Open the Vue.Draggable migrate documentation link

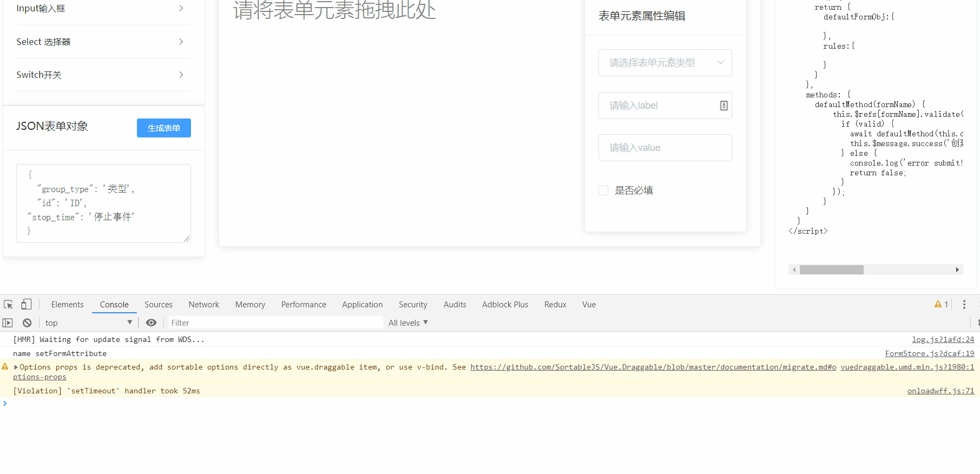point(653,367)
